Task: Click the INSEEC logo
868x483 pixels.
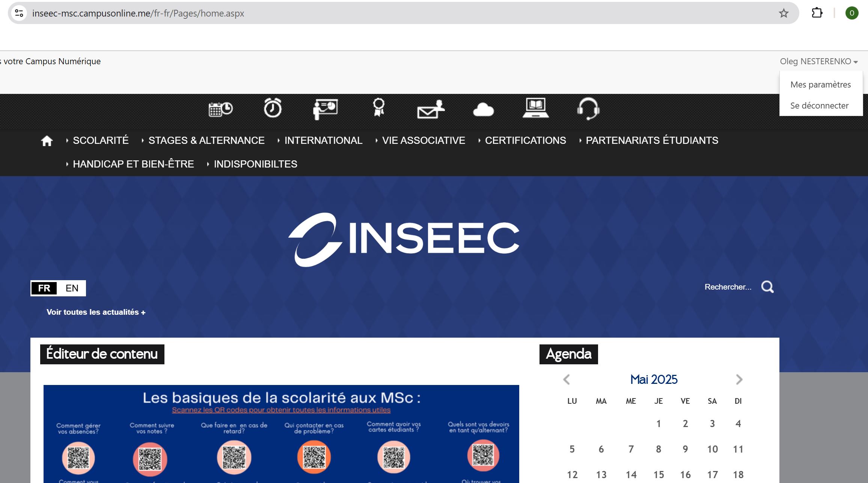Action: pyautogui.click(x=404, y=240)
